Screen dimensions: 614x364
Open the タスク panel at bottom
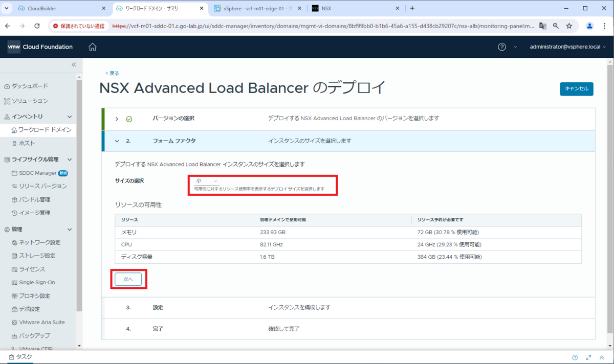coord(20,357)
